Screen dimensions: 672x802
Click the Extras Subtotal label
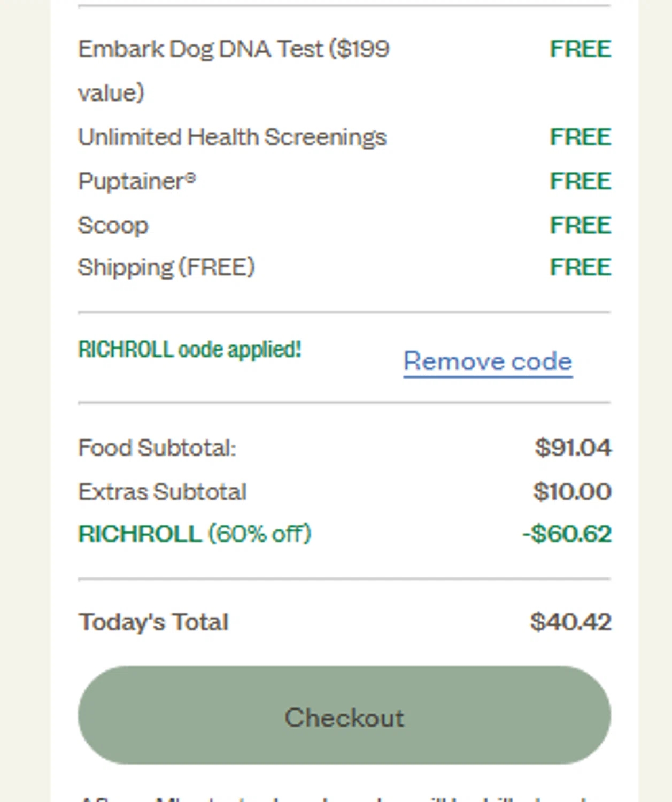tap(162, 492)
